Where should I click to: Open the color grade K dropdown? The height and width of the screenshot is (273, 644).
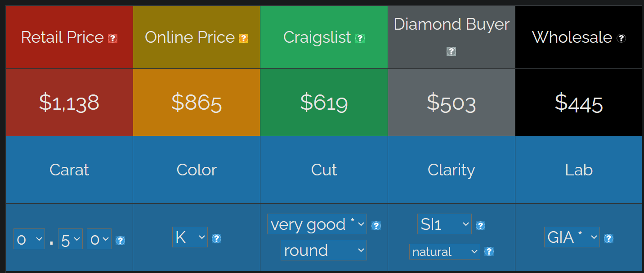[190, 237]
